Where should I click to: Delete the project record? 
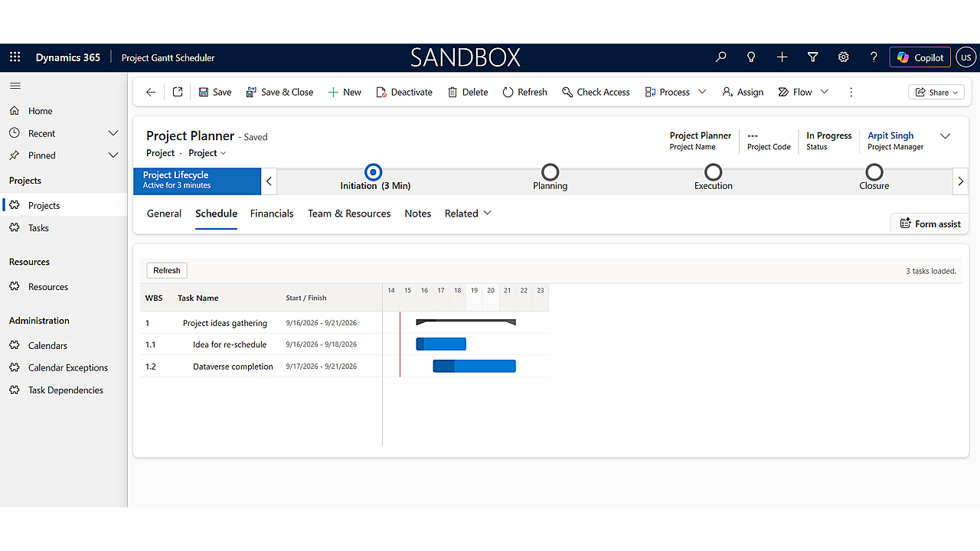[x=468, y=92]
